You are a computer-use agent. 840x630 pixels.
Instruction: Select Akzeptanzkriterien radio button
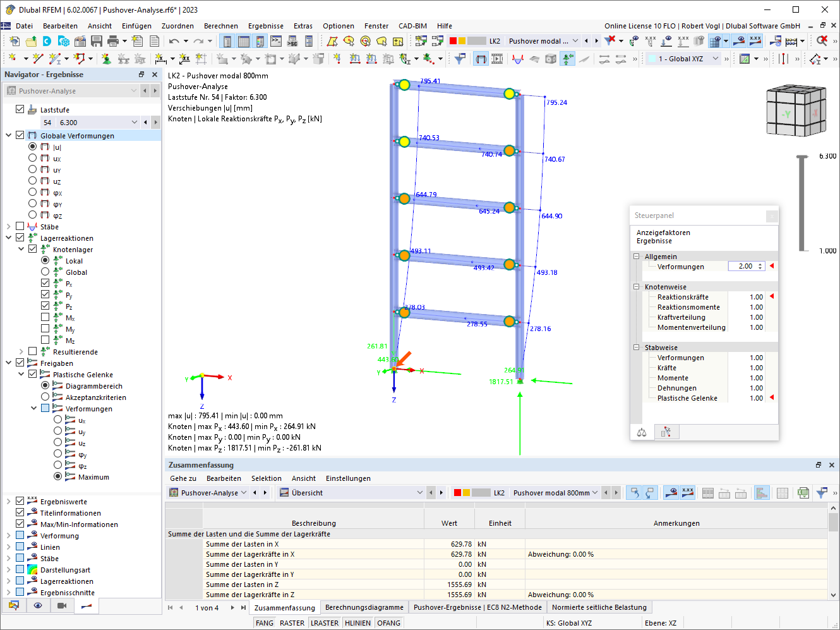click(x=45, y=397)
